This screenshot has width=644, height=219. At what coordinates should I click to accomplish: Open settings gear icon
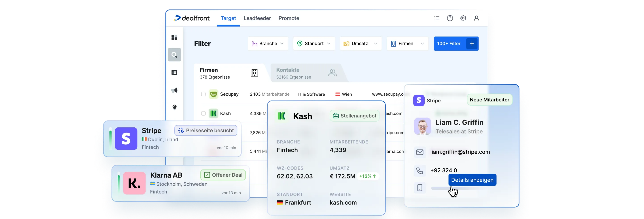coord(463,18)
